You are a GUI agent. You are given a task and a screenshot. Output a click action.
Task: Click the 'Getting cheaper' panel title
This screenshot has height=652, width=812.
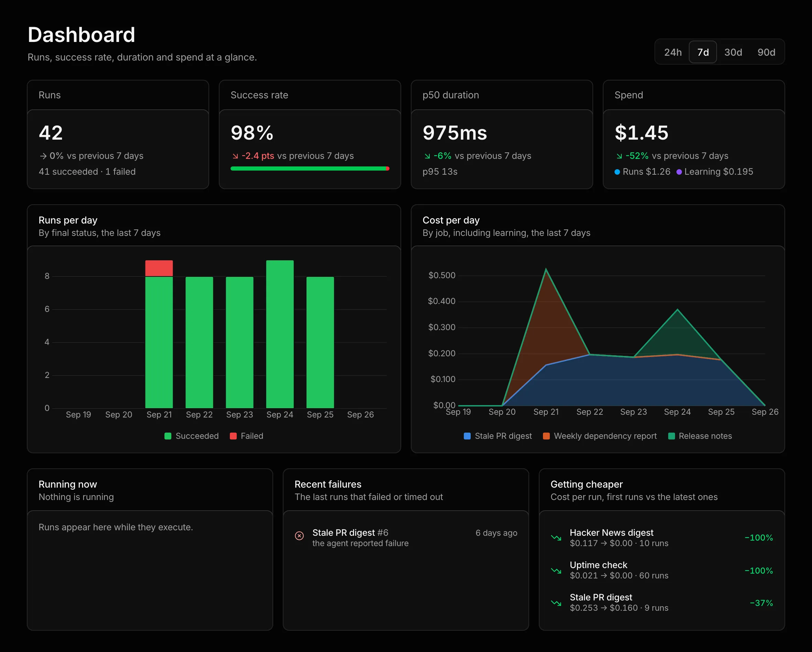point(586,484)
